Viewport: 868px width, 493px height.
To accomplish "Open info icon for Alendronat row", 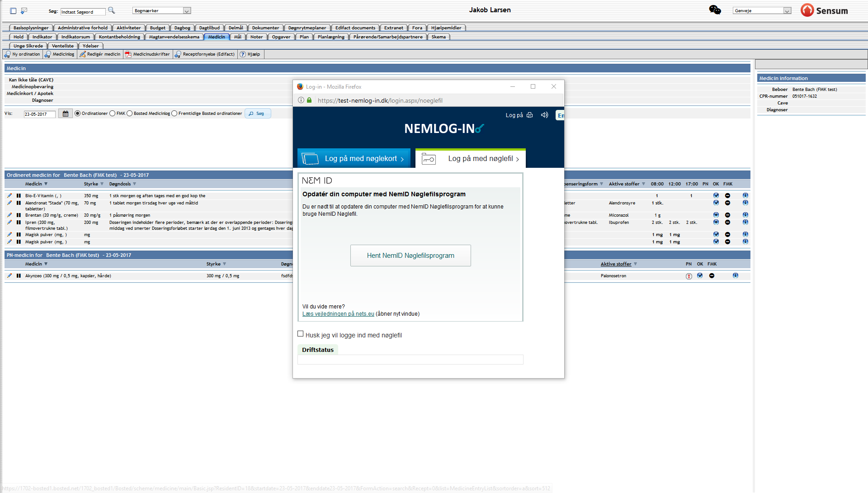I will (x=745, y=203).
